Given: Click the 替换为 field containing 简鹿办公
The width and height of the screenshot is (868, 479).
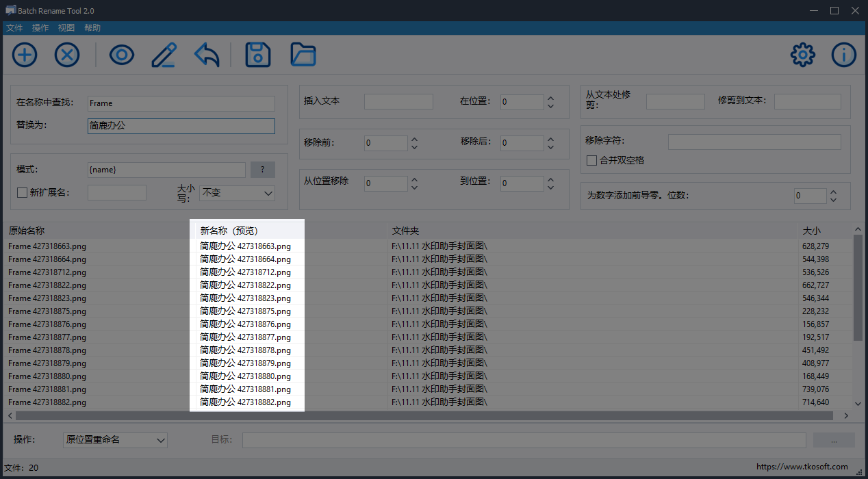Looking at the screenshot, I should (181, 126).
